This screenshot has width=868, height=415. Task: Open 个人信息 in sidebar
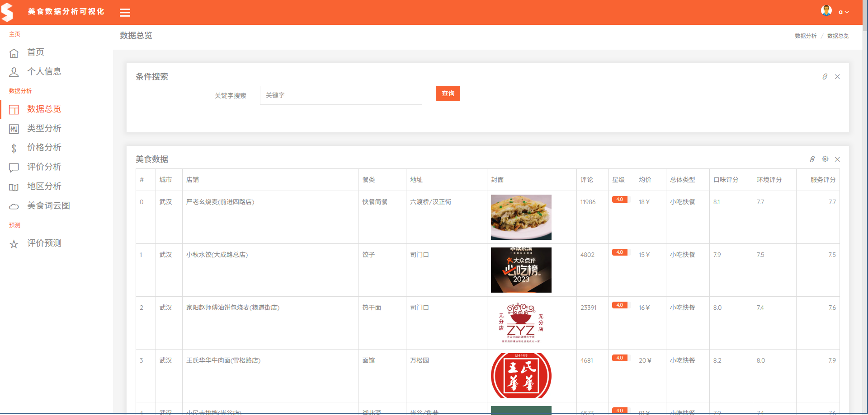coord(44,72)
